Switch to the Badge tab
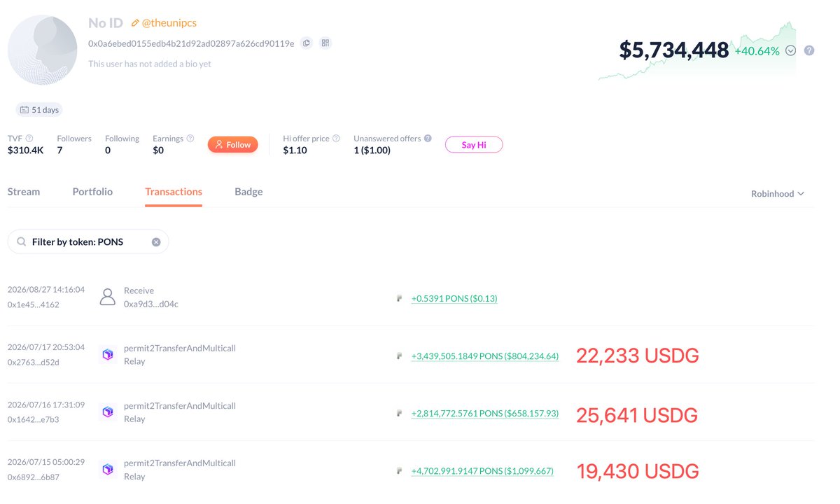Screen dimensions: 840x504 tap(248, 192)
